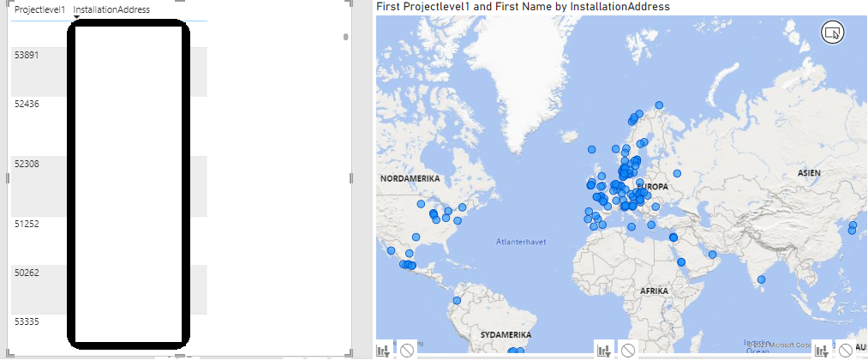868x360 pixels.
Task: Select the table row 52308
Action: 109,186
